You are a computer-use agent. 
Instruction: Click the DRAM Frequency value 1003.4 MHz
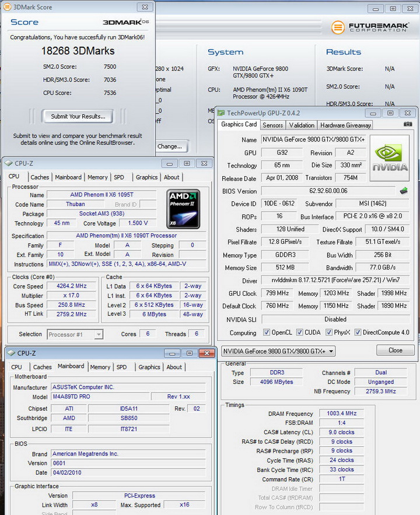coord(341,414)
